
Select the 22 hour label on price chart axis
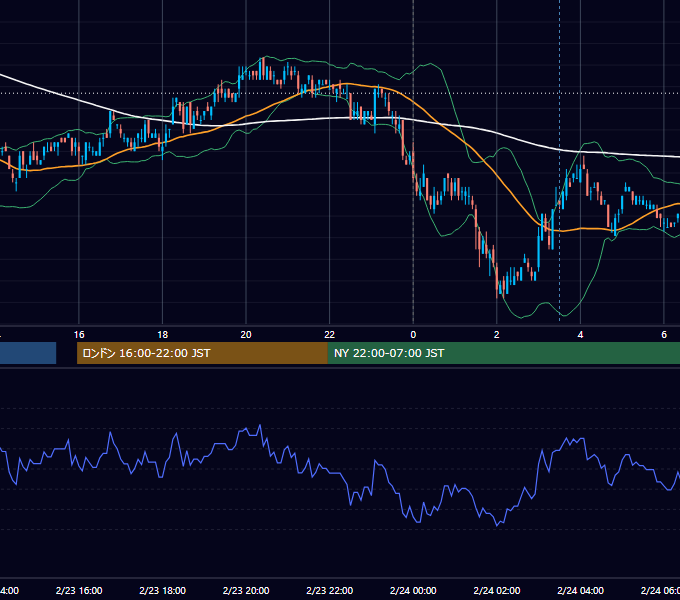[330, 334]
